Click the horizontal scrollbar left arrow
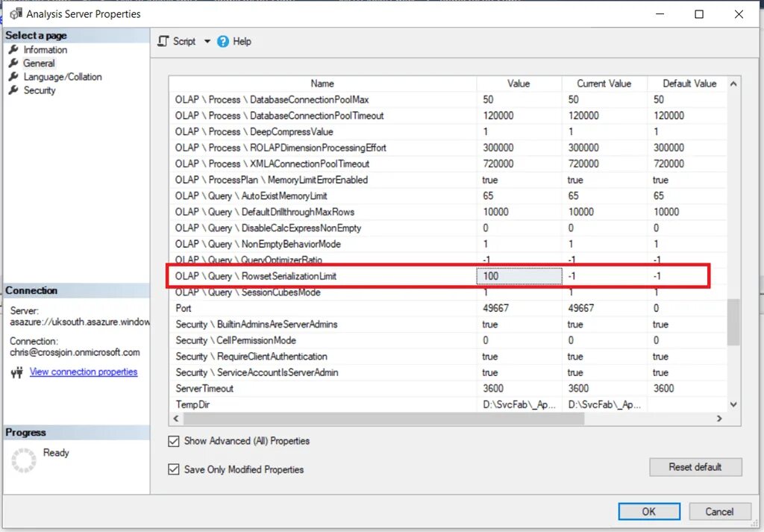Screen dimensions: 764x532 click(x=176, y=419)
